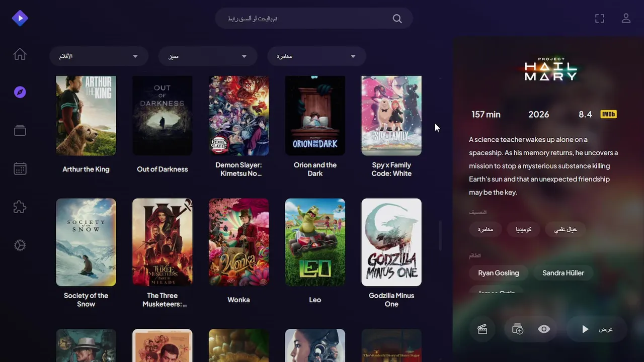Expand the sorting dropdown مميز

pos(208,56)
